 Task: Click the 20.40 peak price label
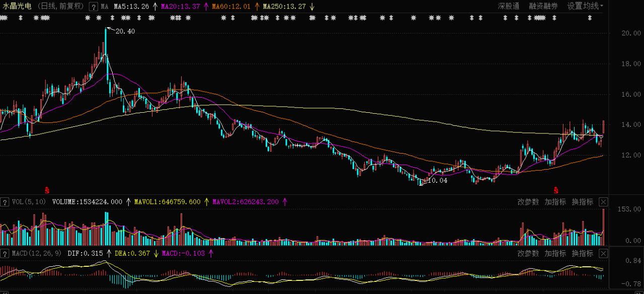(x=125, y=31)
